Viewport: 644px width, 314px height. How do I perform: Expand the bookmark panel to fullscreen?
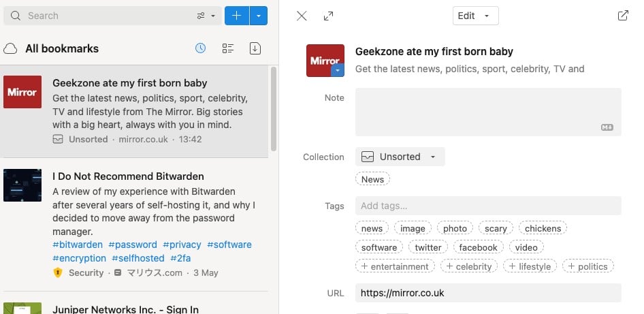(x=329, y=16)
